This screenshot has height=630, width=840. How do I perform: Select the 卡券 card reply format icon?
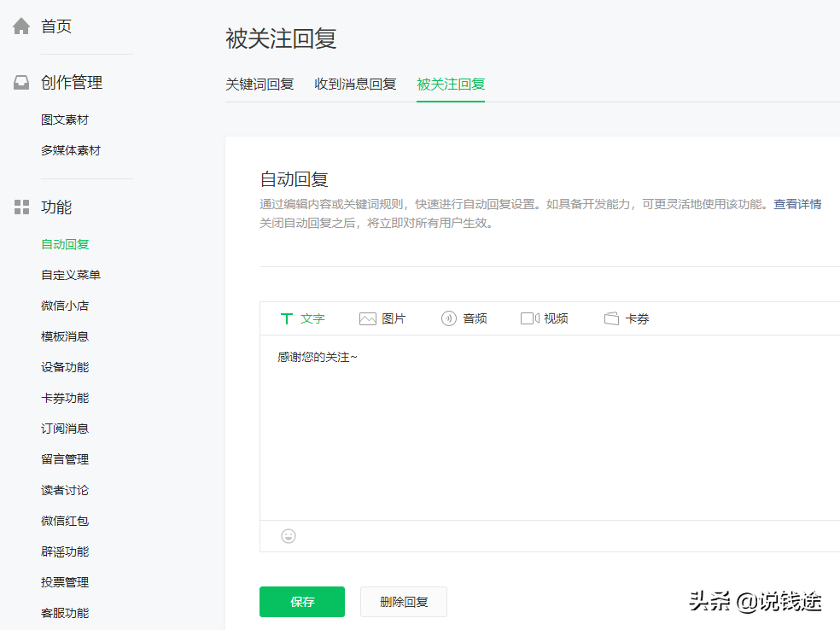coord(611,318)
